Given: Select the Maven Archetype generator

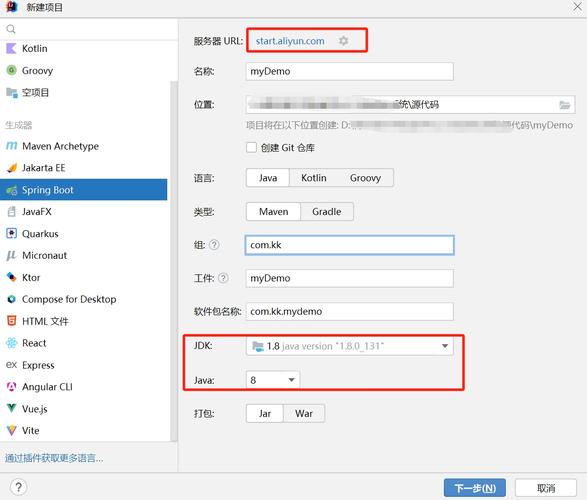Looking at the screenshot, I should pyautogui.click(x=83, y=146).
